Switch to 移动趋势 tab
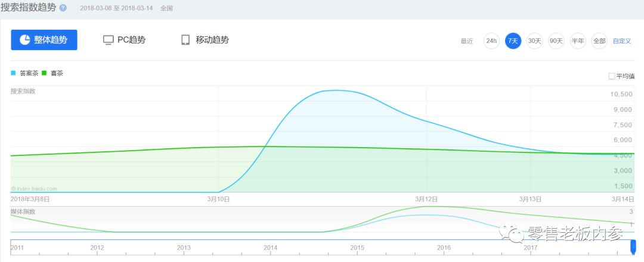 pyautogui.click(x=205, y=40)
